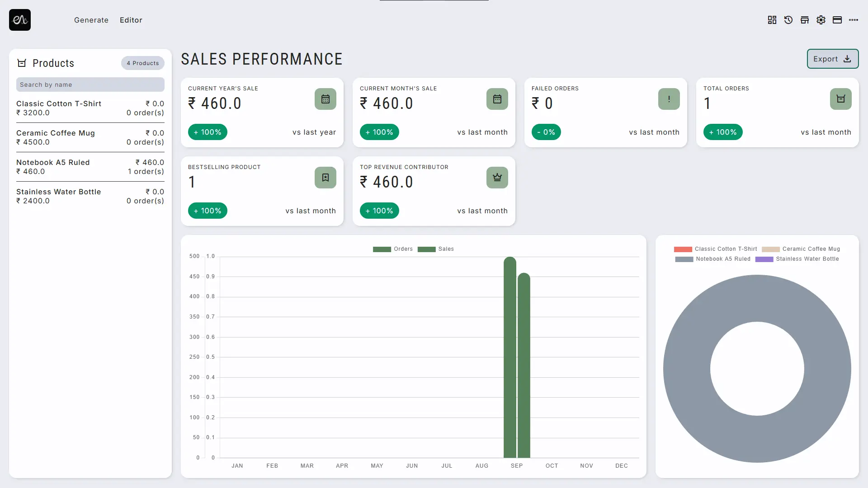Select the Classic Cotton T-Shirt product

[x=90, y=108]
